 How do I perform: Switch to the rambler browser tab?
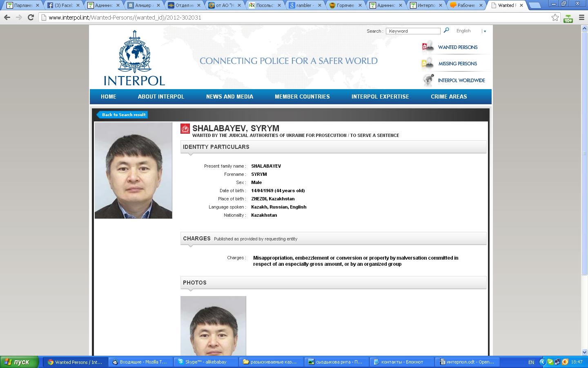pos(303,5)
